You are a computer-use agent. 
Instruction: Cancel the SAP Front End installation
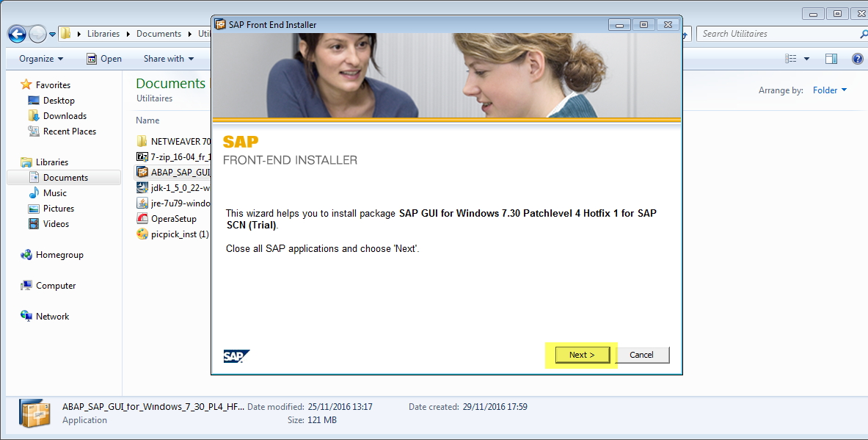click(642, 355)
